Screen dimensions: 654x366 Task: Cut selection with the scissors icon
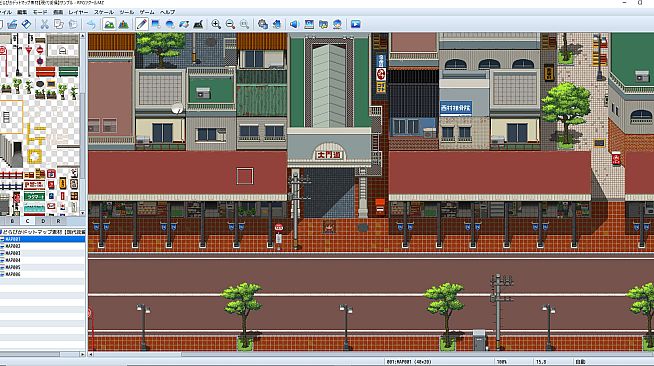coord(45,24)
